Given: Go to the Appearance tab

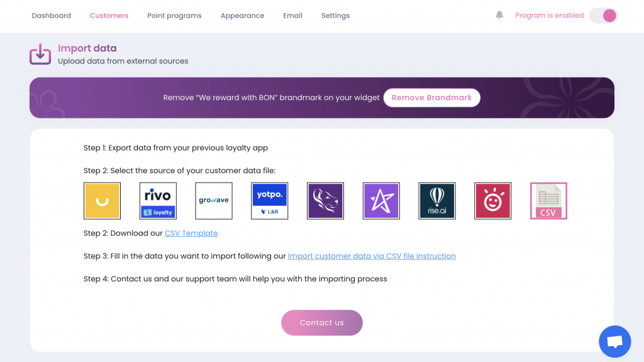Looking at the screenshot, I should tap(242, 16).
